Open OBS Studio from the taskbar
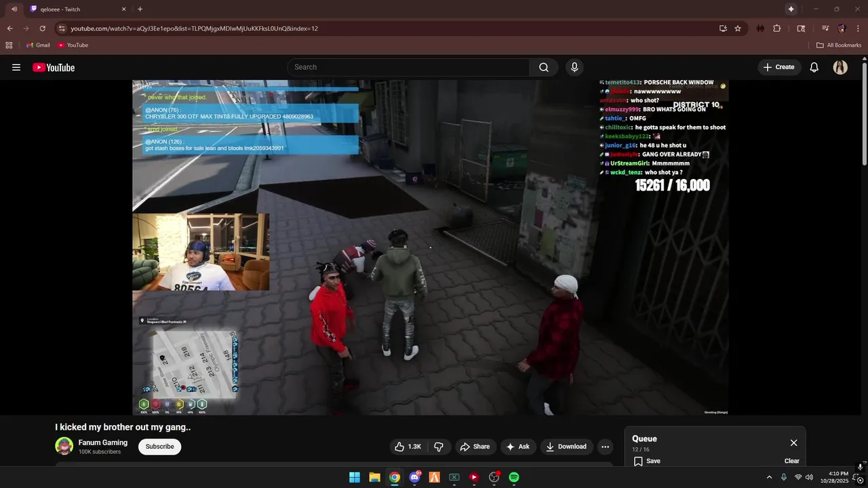Screen dimensions: 868x488 click(494, 477)
